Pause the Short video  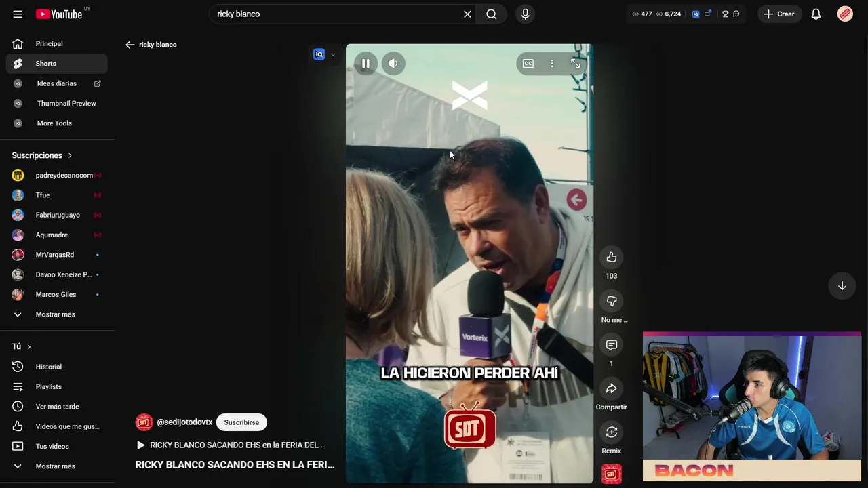point(366,63)
